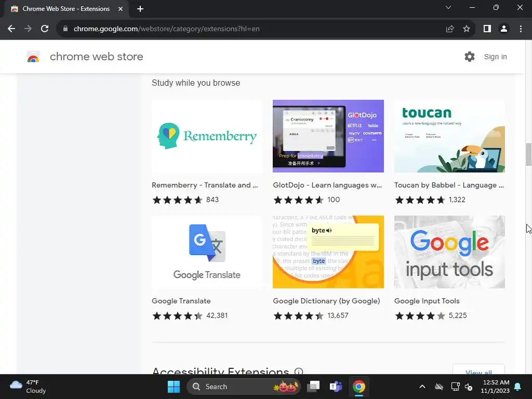Screen dimensions: 532x399
Task: Click the Rememberry - Translate and ... title
Action: [x=205, y=185]
